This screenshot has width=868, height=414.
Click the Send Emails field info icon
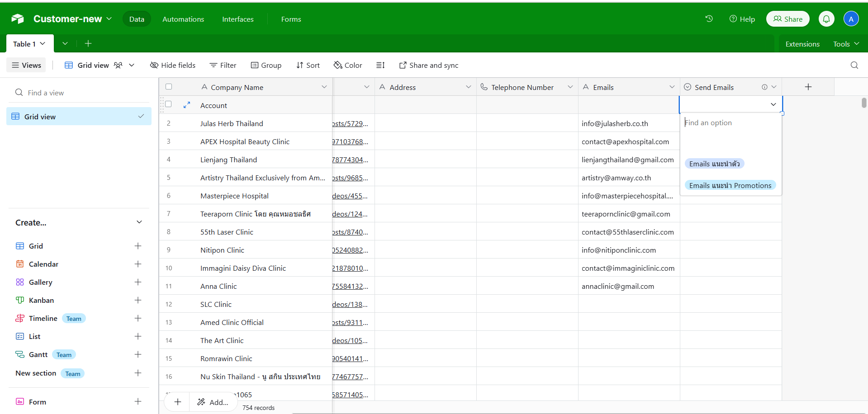764,87
